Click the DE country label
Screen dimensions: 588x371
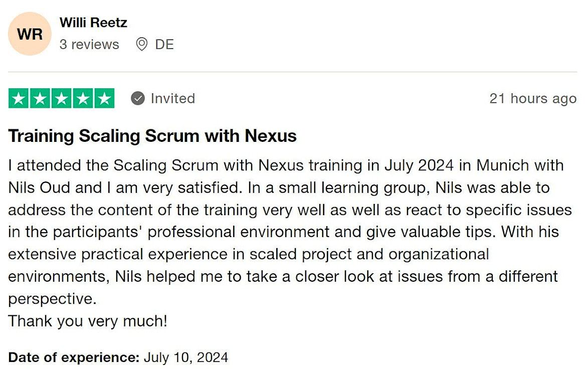pyautogui.click(x=164, y=45)
